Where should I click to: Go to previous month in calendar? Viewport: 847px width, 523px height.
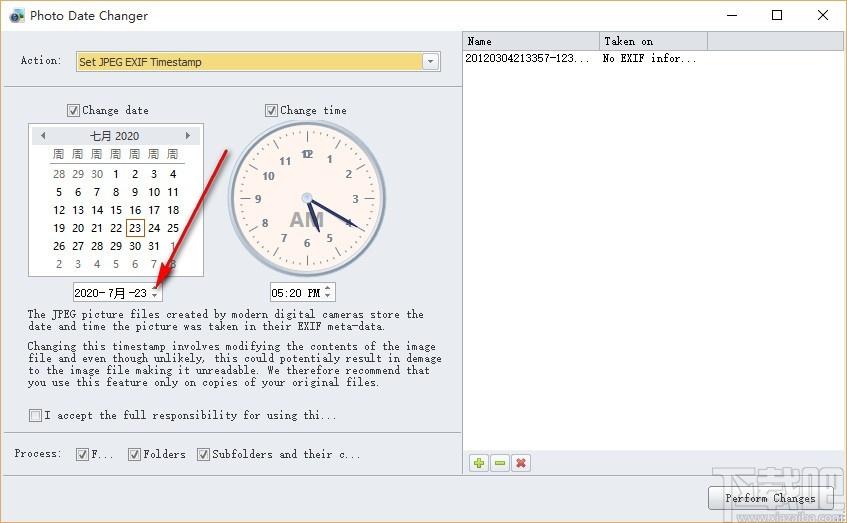coord(43,136)
